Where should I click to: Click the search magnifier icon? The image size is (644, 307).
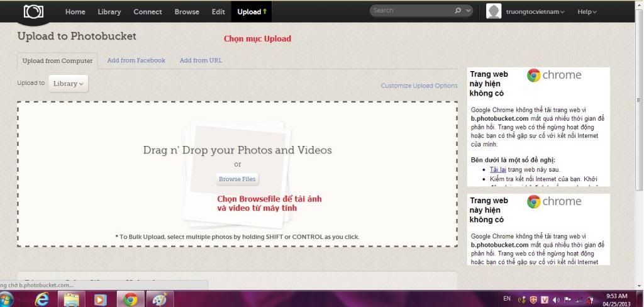point(458,11)
